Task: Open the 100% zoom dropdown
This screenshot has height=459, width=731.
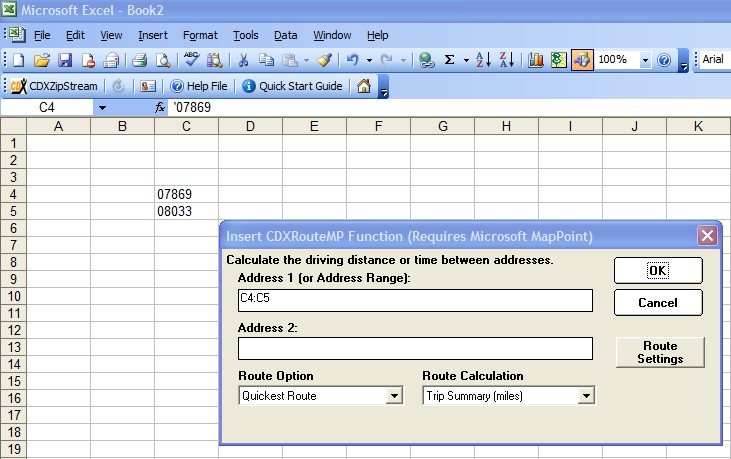Action: pyautogui.click(x=645, y=60)
